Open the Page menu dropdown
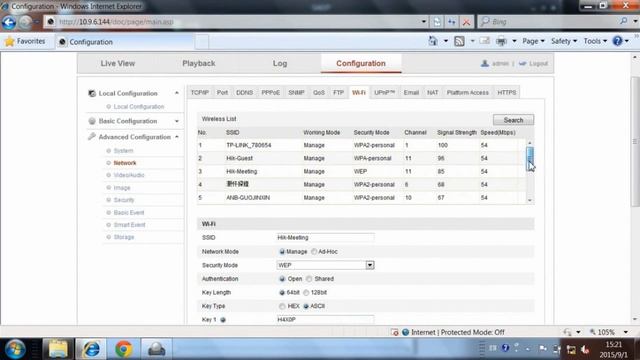The image size is (640, 360). pyautogui.click(x=533, y=41)
